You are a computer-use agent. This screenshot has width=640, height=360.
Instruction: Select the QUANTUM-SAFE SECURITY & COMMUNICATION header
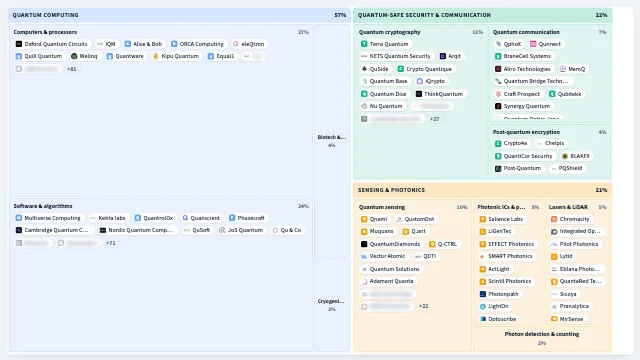click(482, 15)
